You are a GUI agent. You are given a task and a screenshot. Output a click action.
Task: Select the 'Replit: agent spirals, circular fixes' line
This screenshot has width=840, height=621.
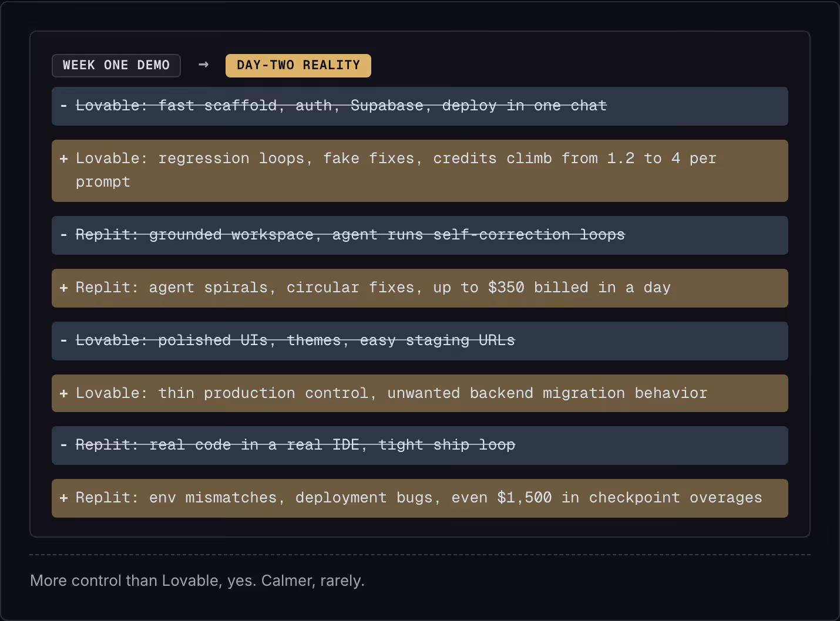(x=420, y=288)
